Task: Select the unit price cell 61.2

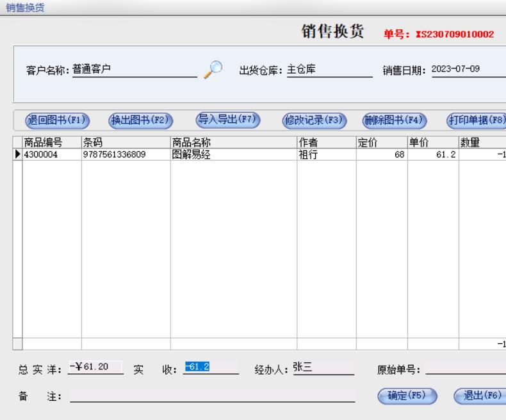Action: (433, 154)
